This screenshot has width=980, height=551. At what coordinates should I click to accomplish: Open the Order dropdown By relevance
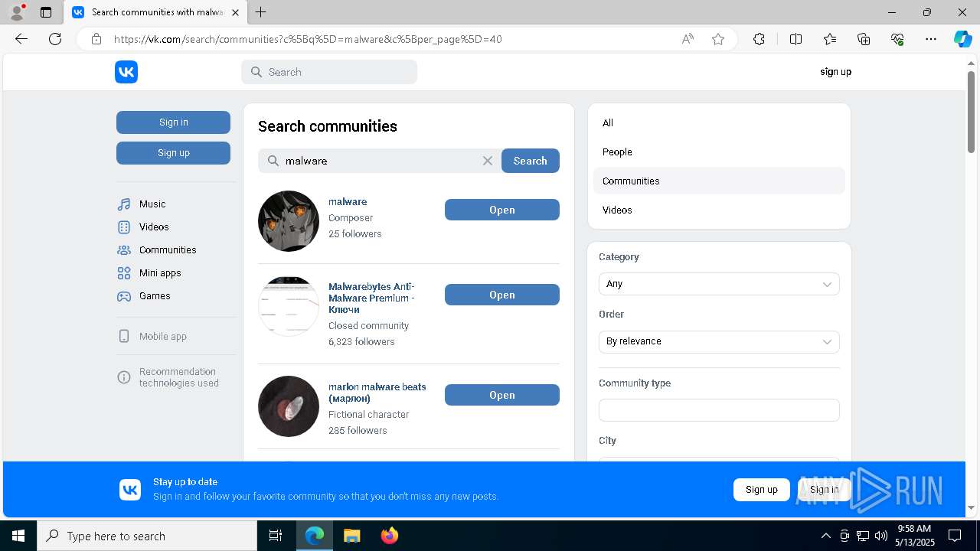coord(719,341)
